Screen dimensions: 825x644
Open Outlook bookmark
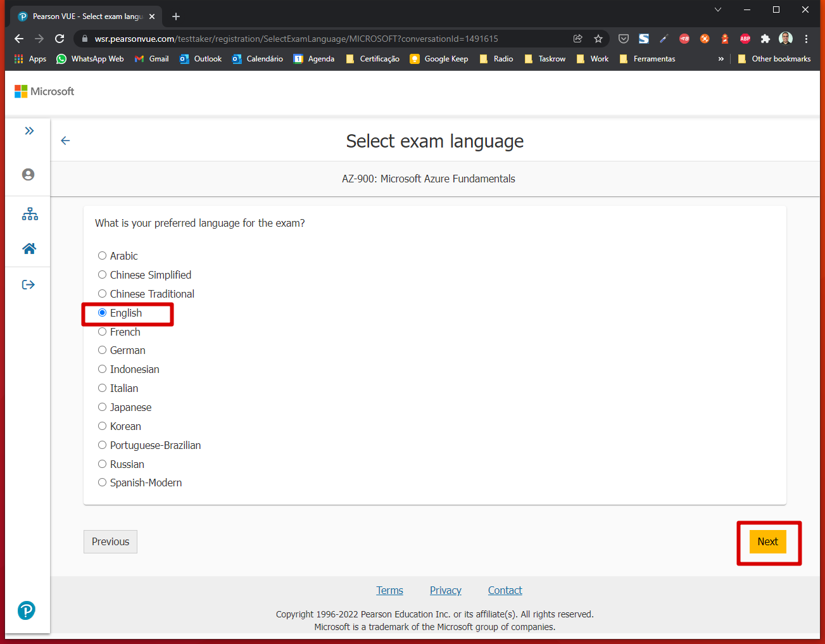[x=201, y=59]
